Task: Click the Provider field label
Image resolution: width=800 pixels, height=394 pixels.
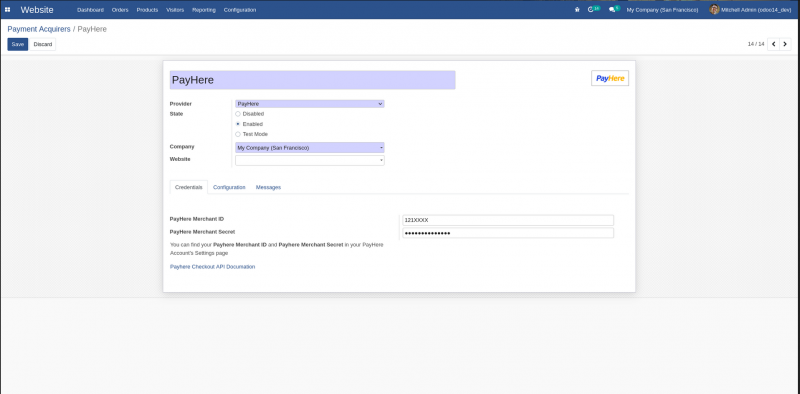Action: [181, 104]
